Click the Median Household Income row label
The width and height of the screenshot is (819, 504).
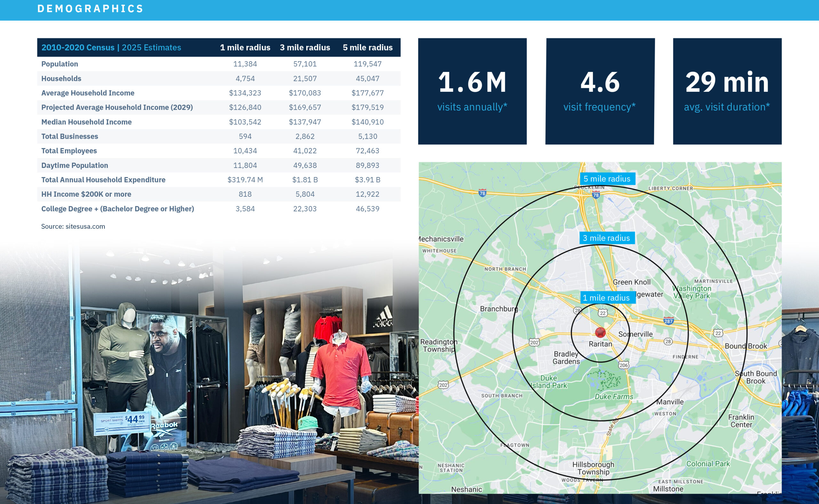click(86, 122)
